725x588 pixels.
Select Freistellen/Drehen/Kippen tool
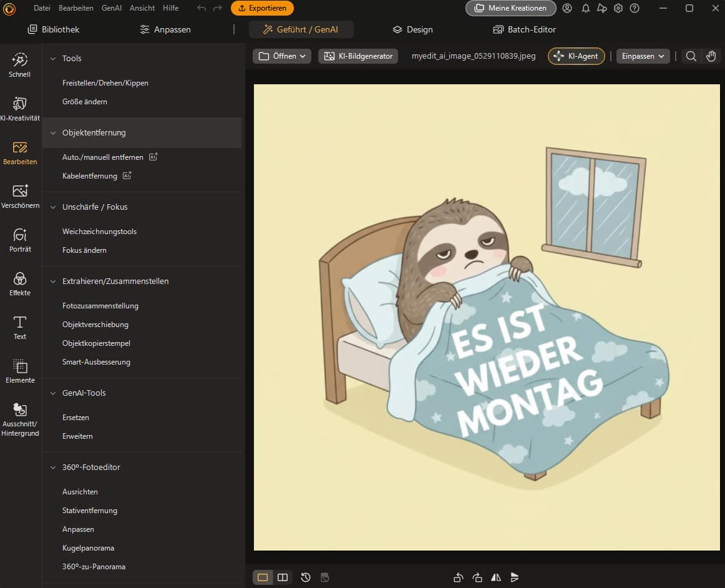(105, 83)
